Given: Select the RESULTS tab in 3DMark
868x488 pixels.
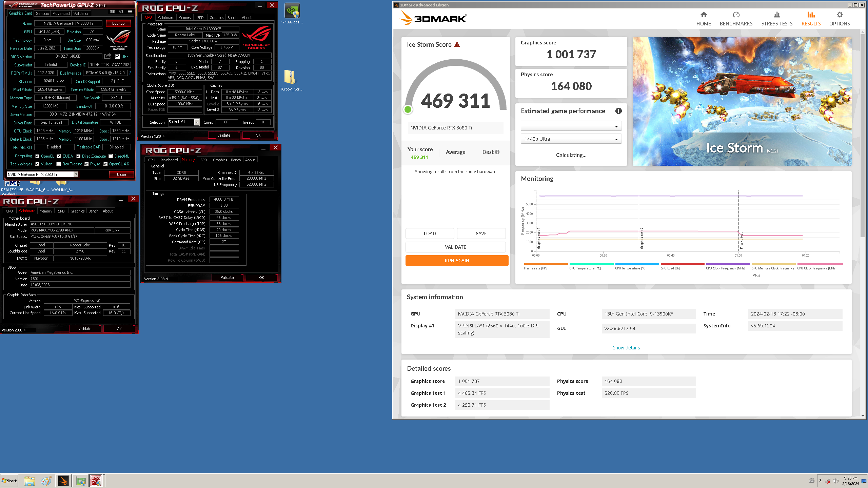Looking at the screenshot, I should (811, 19).
